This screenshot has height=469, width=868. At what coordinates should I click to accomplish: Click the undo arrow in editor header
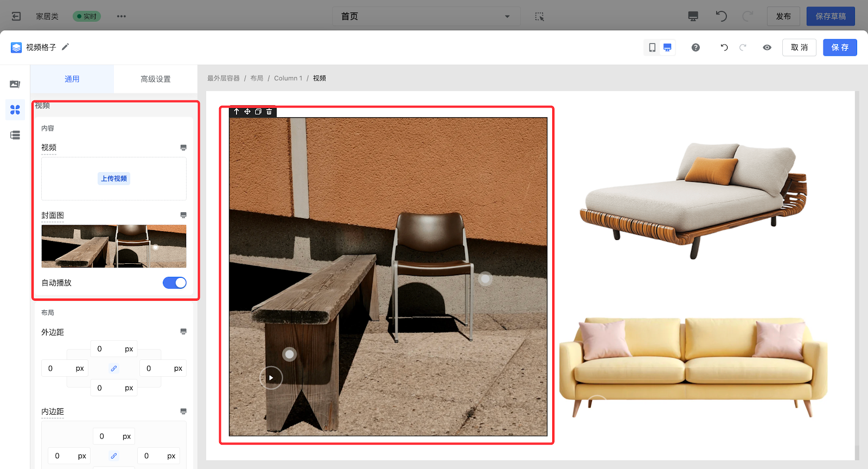click(724, 48)
